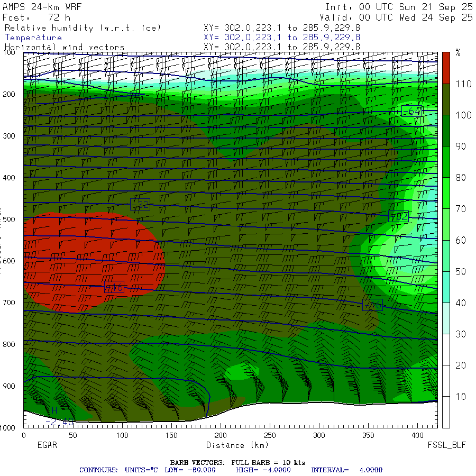Click the blue 'Temperature' label
Viewport: 476px width, 476px height.
(x=33, y=38)
